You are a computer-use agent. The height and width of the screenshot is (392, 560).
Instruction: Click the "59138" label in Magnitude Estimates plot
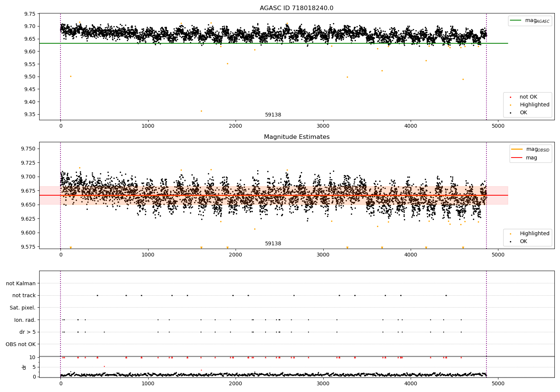[273, 244]
